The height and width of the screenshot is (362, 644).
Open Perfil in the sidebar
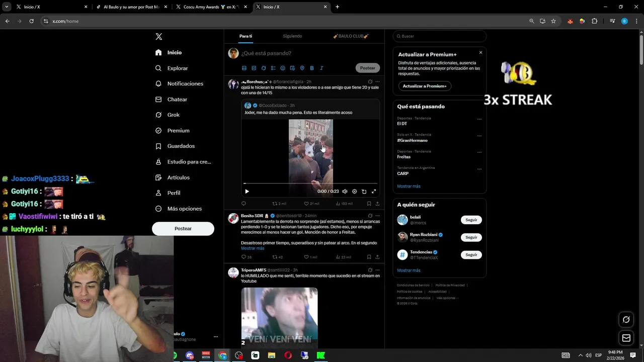tap(168, 193)
